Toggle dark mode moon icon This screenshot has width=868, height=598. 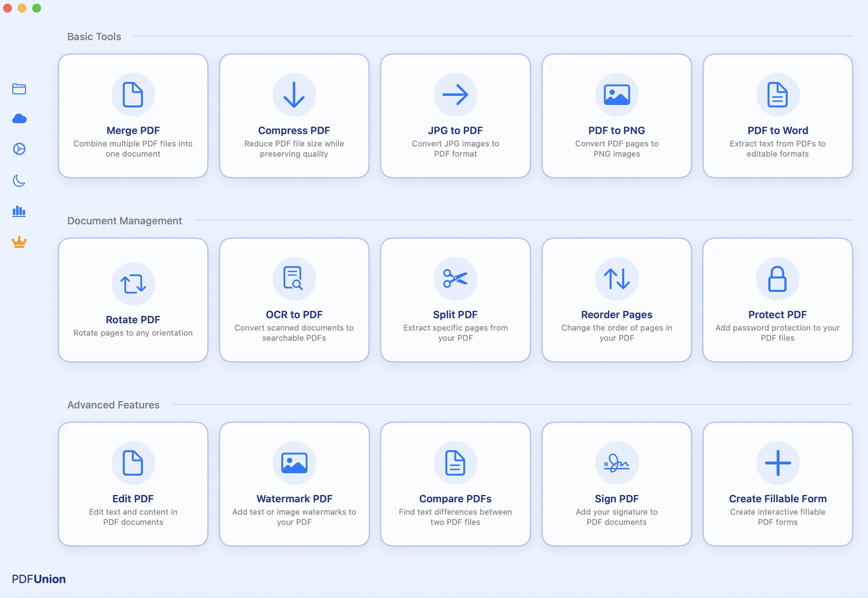[19, 180]
